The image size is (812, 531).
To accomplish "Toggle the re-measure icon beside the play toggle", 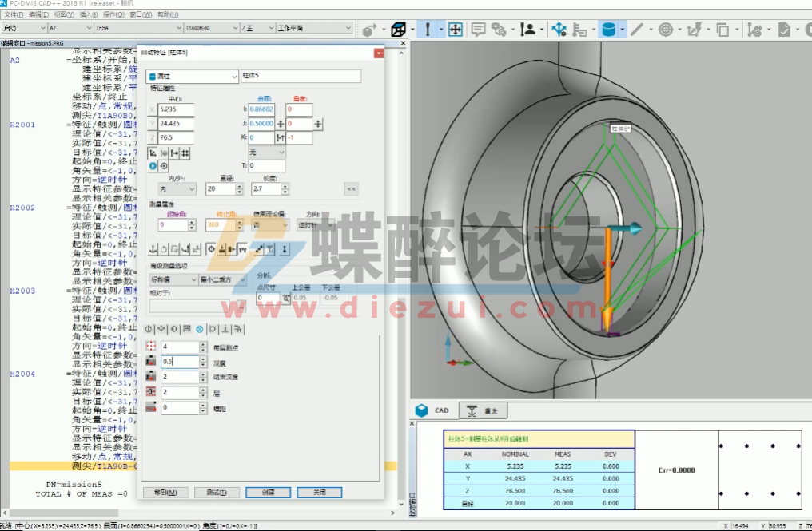I will (x=163, y=166).
